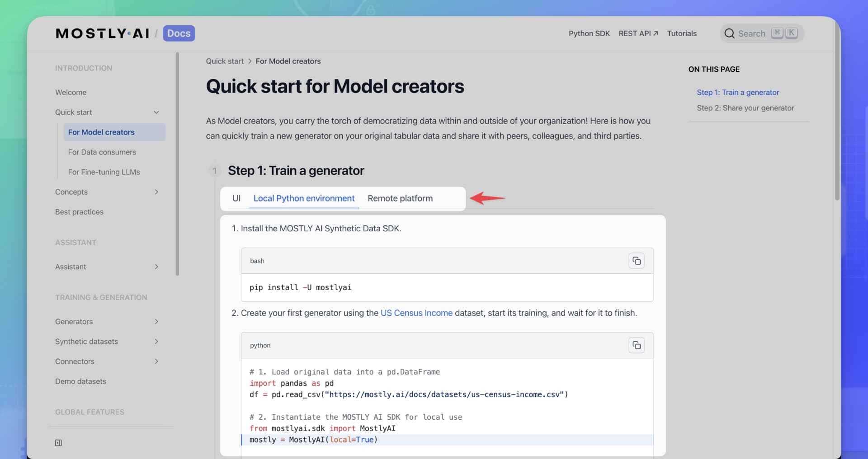Click the Search field
The width and height of the screenshot is (868, 459).
pyautogui.click(x=762, y=33)
